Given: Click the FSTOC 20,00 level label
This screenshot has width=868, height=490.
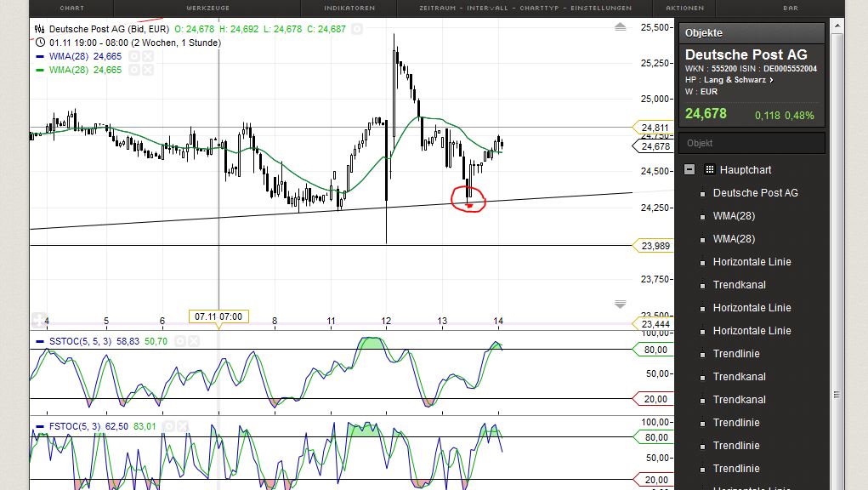Looking at the screenshot, I should click(655, 480).
